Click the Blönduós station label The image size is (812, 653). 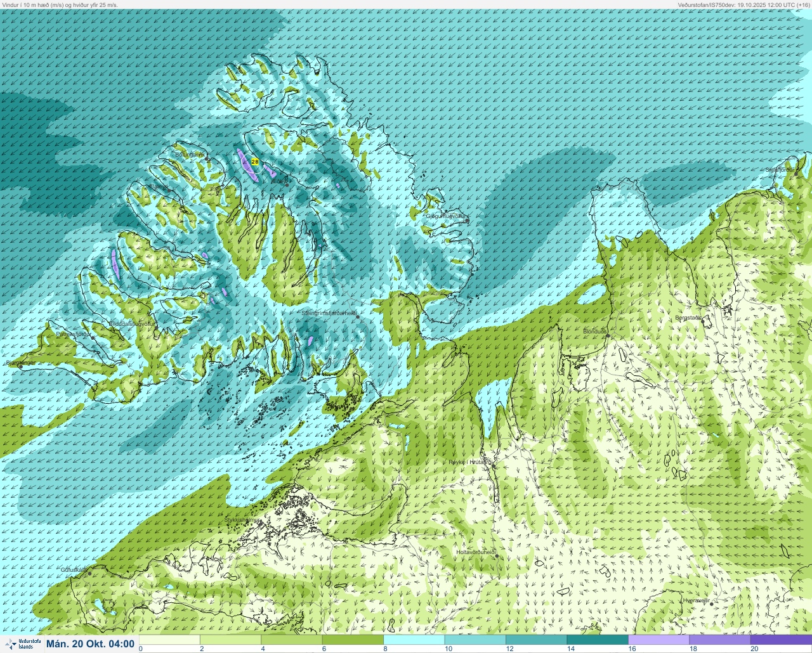point(595,332)
